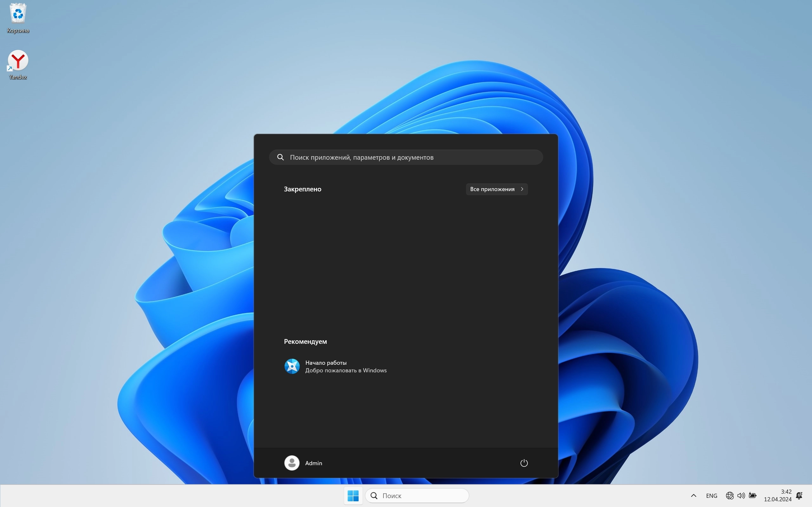Click magnifier icon in Start search box
Viewport: 812px width, 507px height.
tap(280, 157)
